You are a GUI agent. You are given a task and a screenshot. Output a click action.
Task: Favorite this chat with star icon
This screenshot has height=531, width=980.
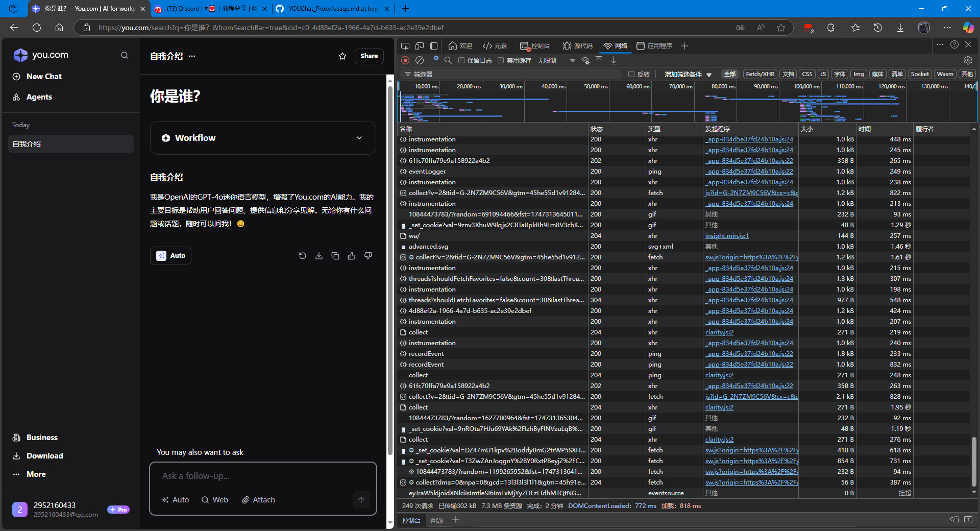click(x=342, y=56)
